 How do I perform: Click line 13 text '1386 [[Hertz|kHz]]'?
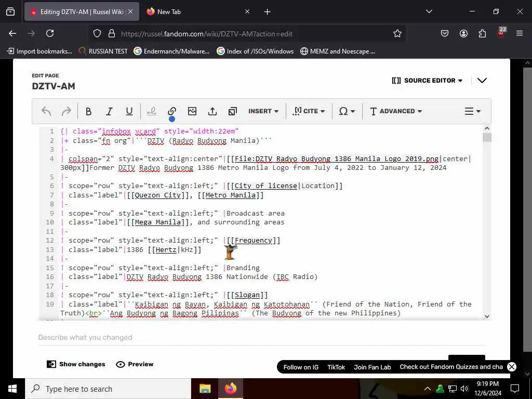[164, 250]
